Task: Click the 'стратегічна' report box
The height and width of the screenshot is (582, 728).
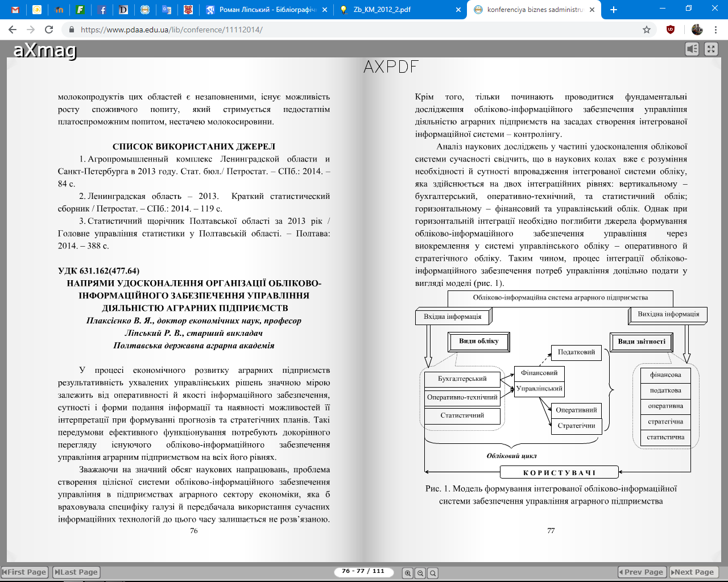Action: [665, 422]
